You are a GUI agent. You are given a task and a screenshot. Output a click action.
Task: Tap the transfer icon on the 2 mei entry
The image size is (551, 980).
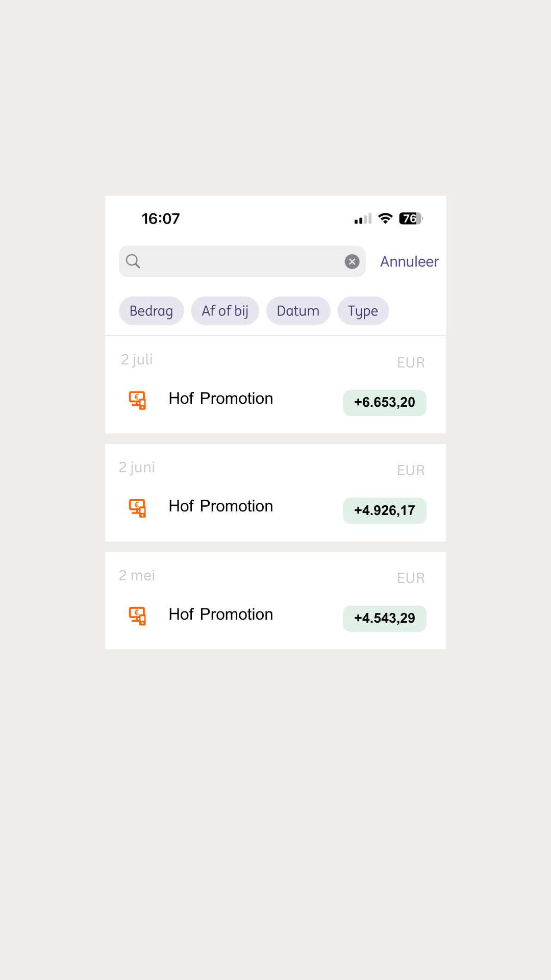pyautogui.click(x=137, y=616)
